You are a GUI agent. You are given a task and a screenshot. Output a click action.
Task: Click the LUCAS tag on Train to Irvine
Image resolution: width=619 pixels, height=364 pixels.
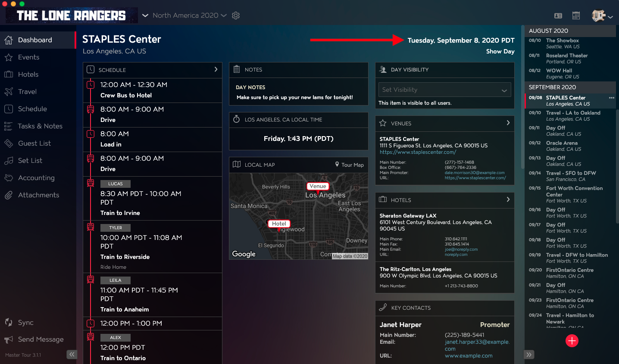[116, 184]
